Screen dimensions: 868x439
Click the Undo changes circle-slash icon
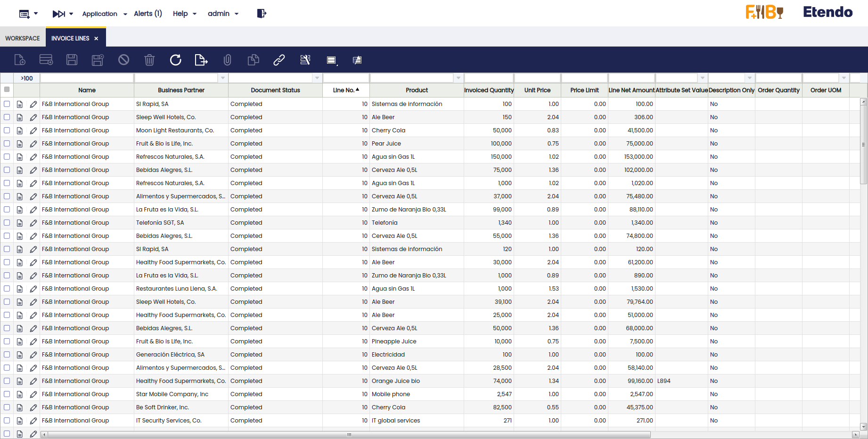tap(123, 60)
